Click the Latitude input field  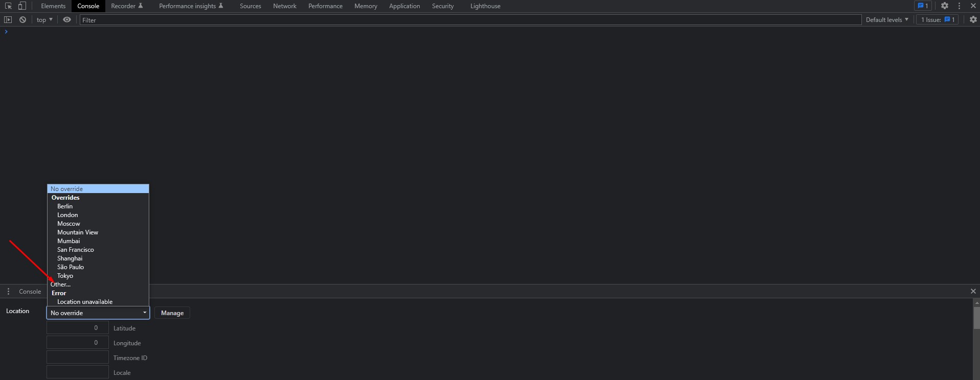(x=78, y=328)
